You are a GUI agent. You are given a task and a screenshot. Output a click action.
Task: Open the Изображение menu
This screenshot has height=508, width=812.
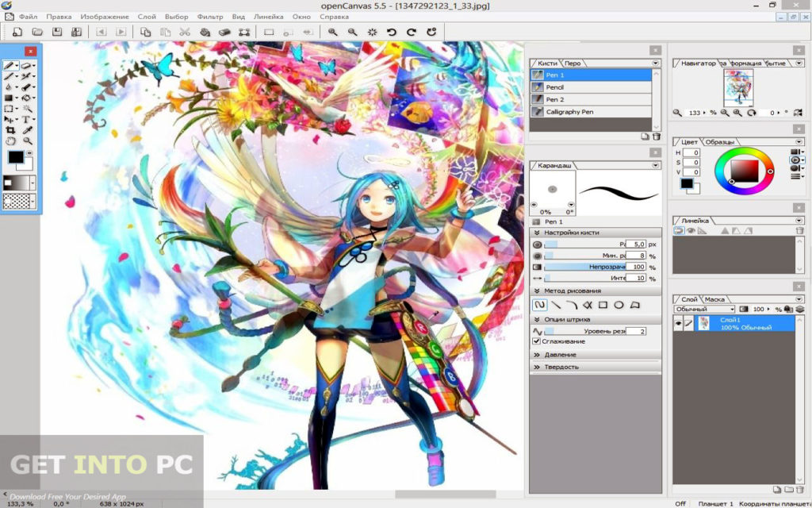pyautogui.click(x=105, y=17)
